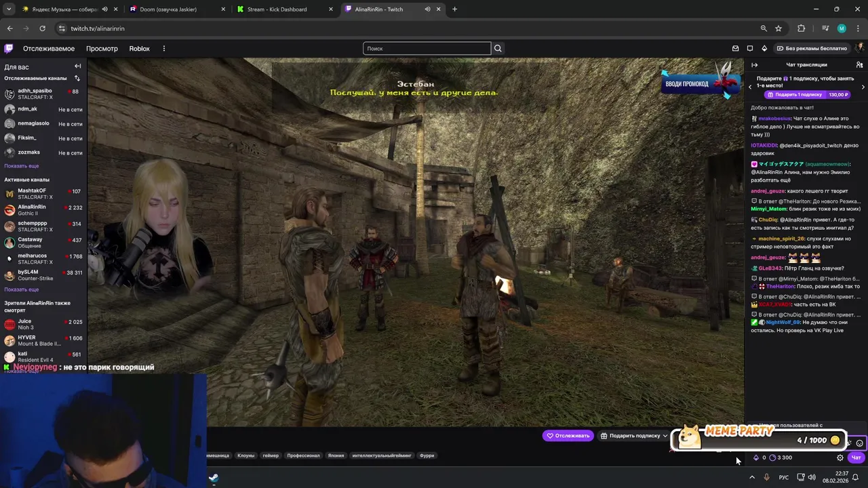This screenshot has height=488, width=868.
Task: Click Подарить 1 подписку button in chat
Action: pos(808,95)
